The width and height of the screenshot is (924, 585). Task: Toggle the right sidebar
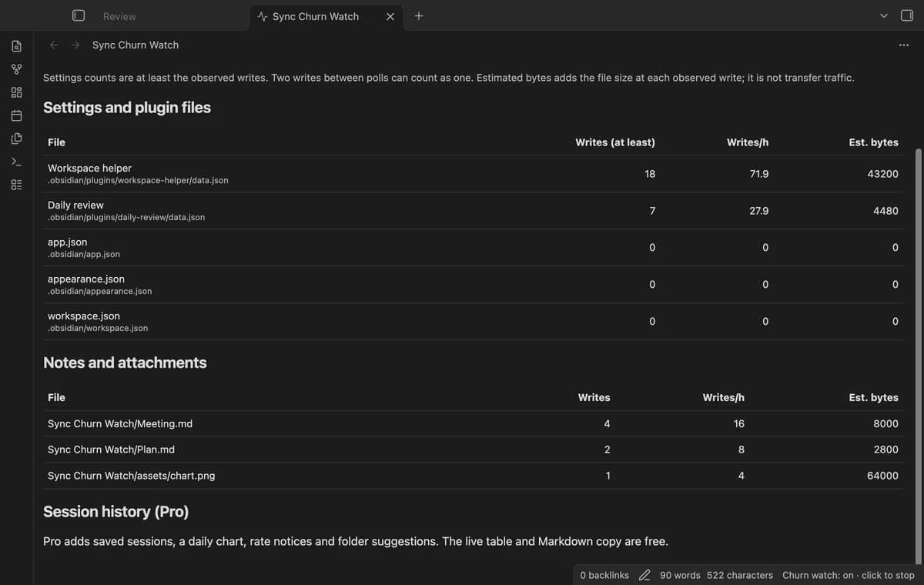point(906,15)
